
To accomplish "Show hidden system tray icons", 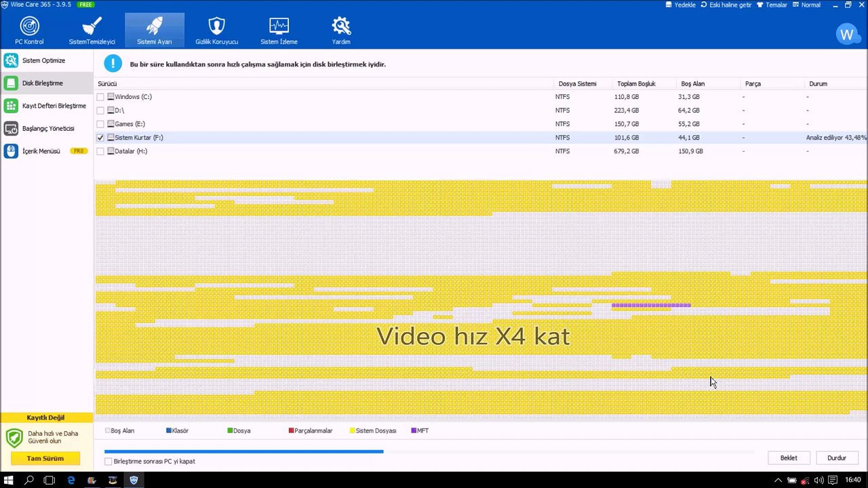I will 778,481.
